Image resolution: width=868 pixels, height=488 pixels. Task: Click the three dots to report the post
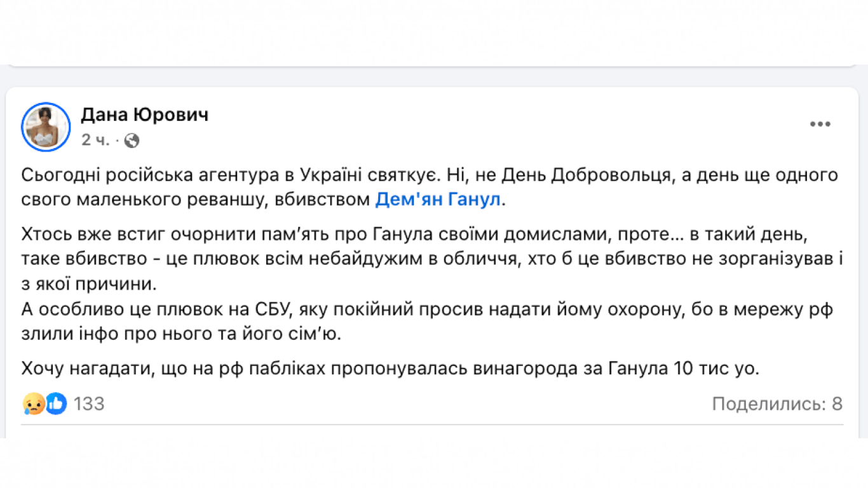820,125
